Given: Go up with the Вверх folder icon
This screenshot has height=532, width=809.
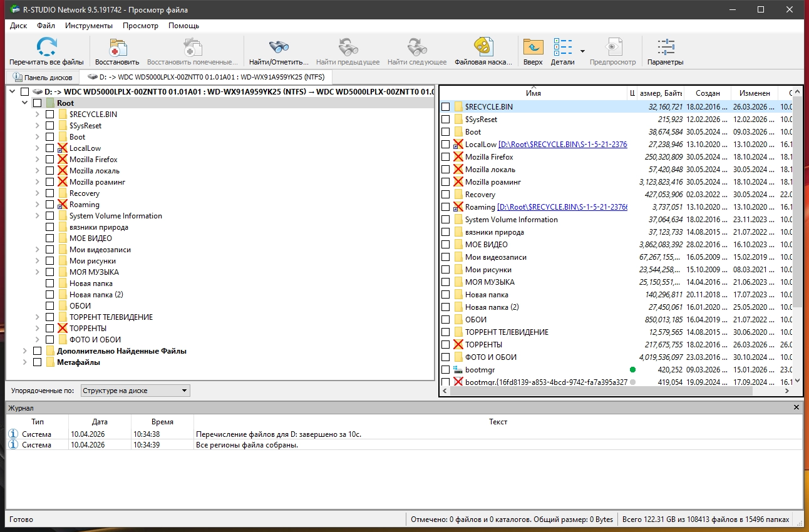Looking at the screenshot, I should click(x=533, y=47).
